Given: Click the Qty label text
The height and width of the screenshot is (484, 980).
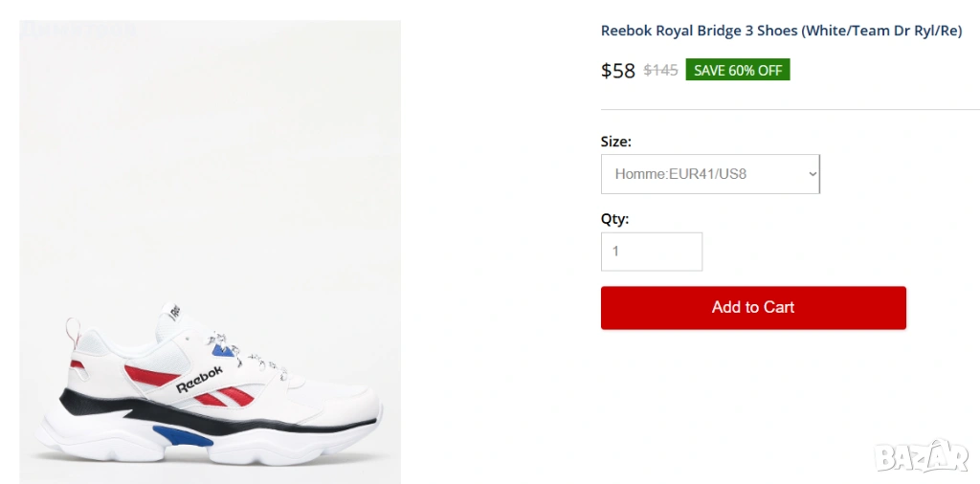Looking at the screenshot, I should pos(614,219).
